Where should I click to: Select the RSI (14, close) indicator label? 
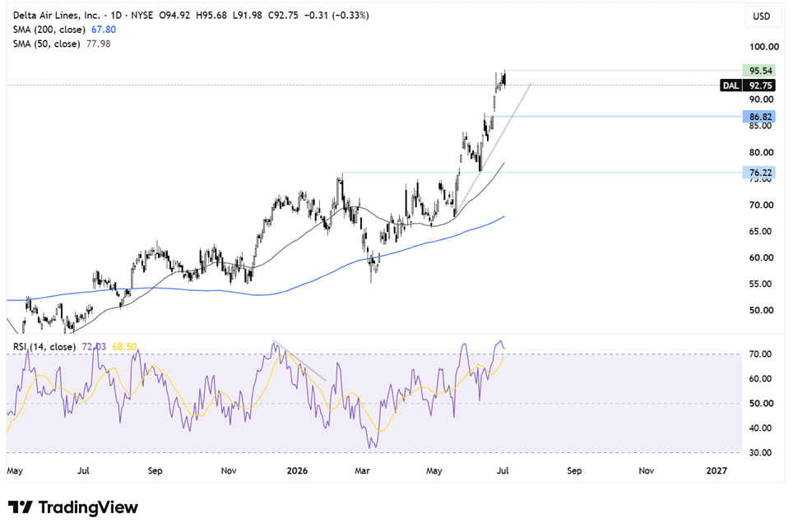44,346
